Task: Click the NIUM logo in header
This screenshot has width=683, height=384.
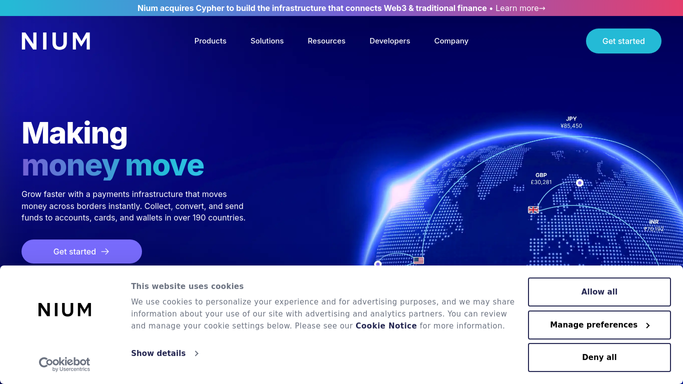Action: click(56, 41)
